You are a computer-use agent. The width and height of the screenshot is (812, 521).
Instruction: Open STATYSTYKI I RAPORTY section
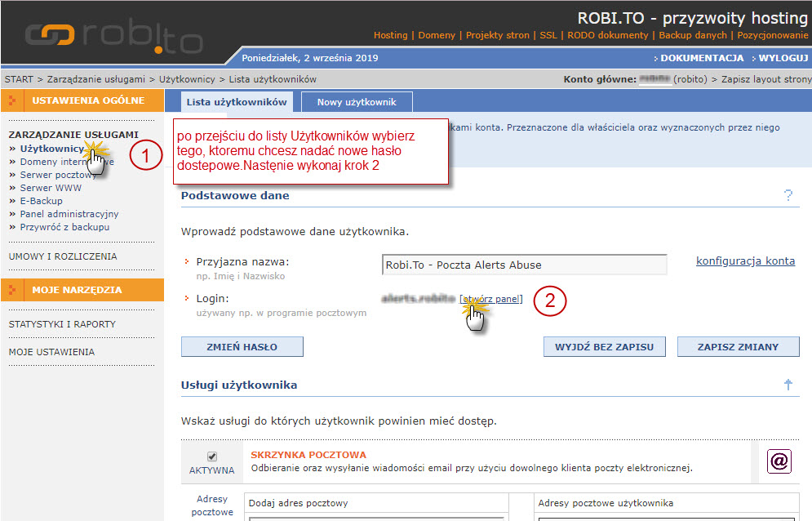(x=62, y=324)
